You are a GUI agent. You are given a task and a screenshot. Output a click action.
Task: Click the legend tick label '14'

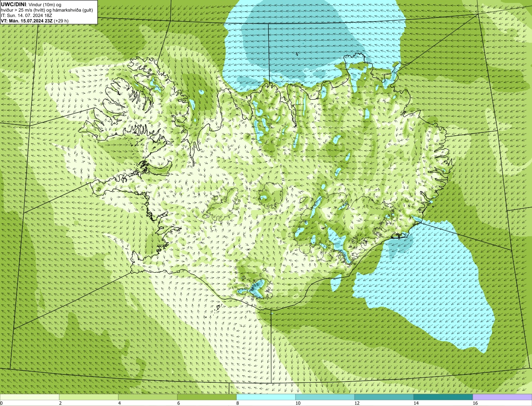(x=416, y=403)
